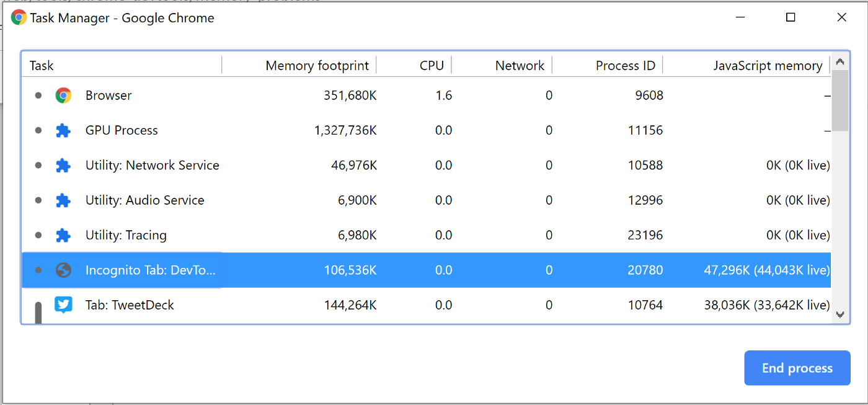Click the puzzle icon beside Utility: Network Service
868x405 pixels.
coord(63,166)
